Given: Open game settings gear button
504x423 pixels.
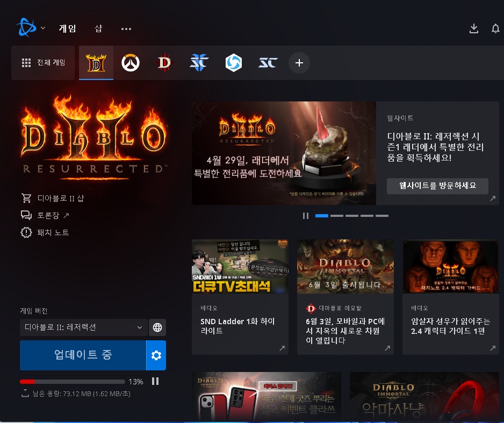Looking at the screenshot, I should (x=156, y=355).
